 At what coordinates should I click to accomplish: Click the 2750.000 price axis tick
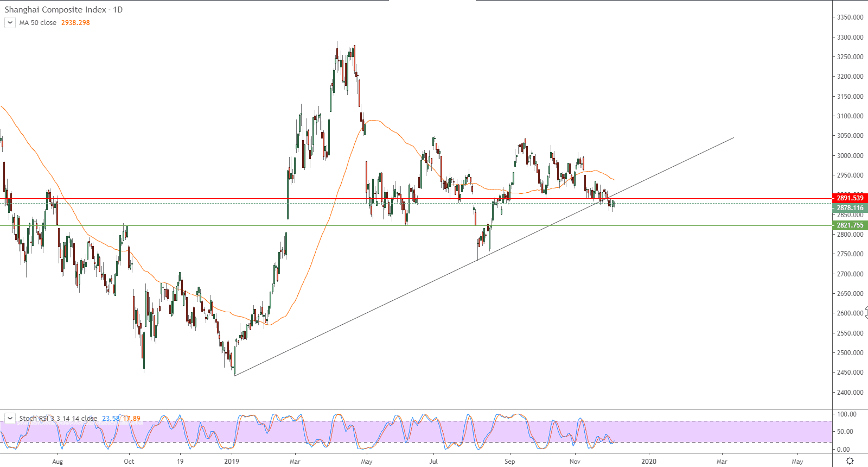850,254
